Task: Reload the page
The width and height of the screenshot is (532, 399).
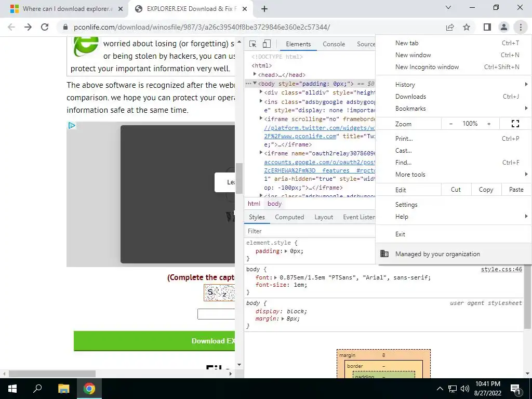Action: click(45, 27)
